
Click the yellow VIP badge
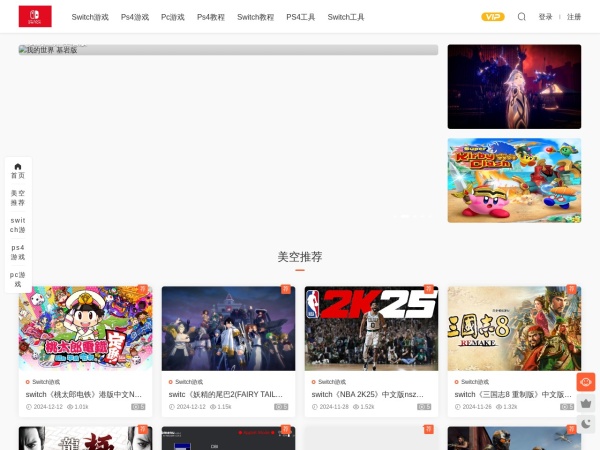(493, 17)
